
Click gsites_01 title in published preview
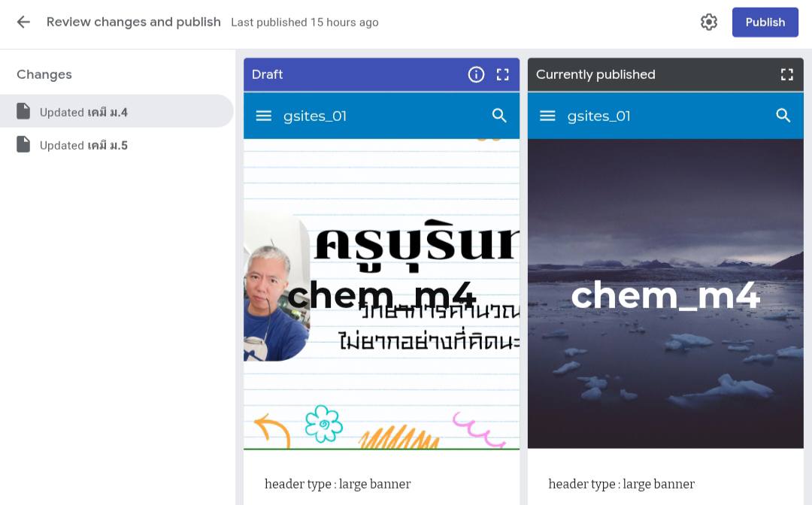[598, 116]
